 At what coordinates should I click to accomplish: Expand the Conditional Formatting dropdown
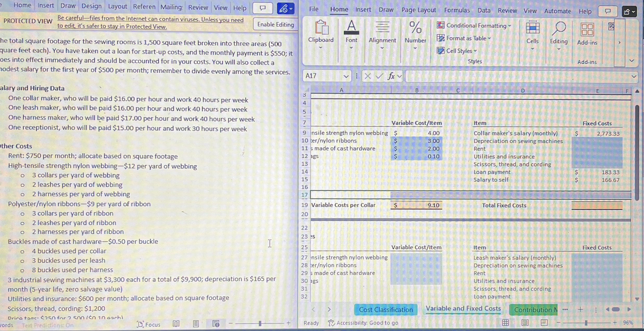(x=509, y=26)
